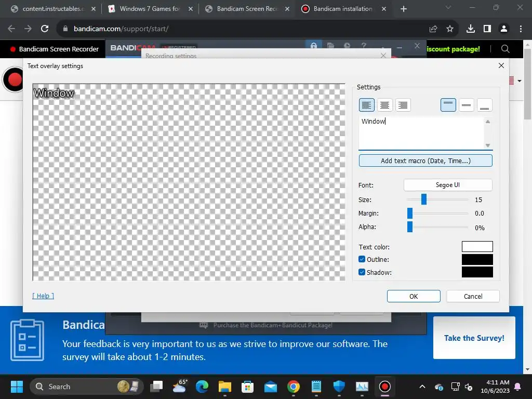Switch to Chrome on taskbar
Screen dimensions: 532x399
coord(294,387)
